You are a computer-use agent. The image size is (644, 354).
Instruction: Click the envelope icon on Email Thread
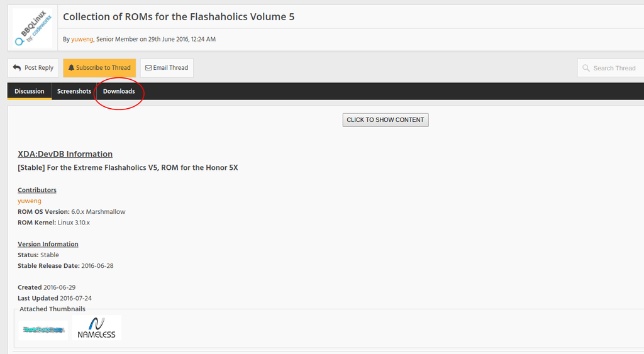click(148, 68)
